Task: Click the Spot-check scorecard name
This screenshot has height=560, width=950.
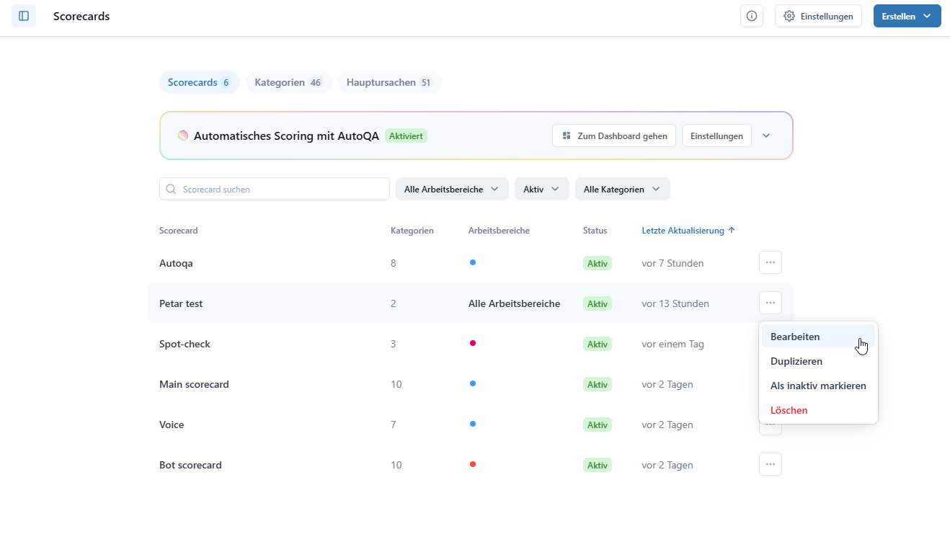Action: tap(184, 344)
